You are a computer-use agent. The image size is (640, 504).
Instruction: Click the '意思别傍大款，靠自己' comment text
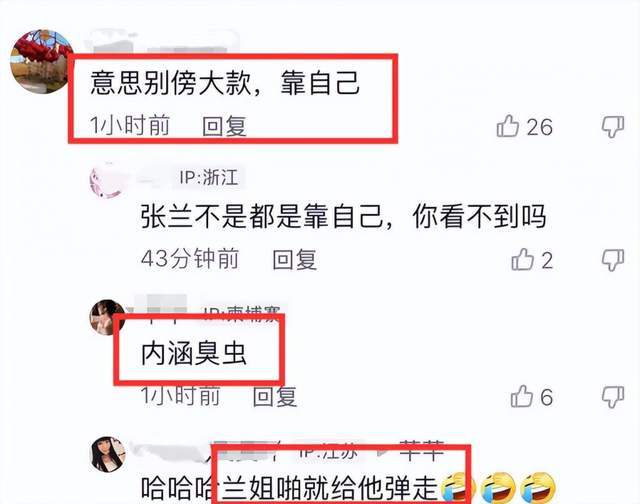[x=224, y=83]
